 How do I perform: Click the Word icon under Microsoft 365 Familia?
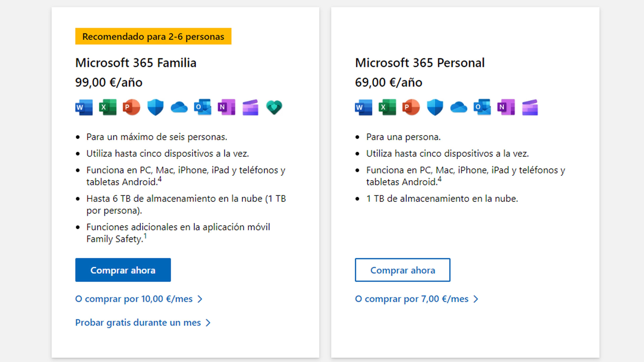84,107
